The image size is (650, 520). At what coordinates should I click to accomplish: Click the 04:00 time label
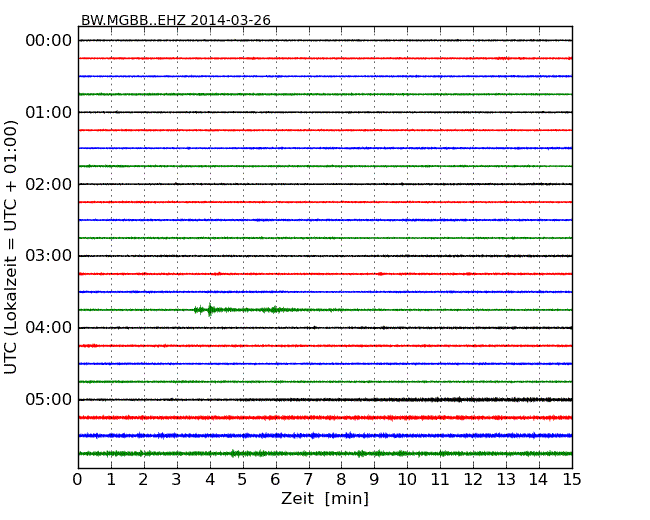49,328
